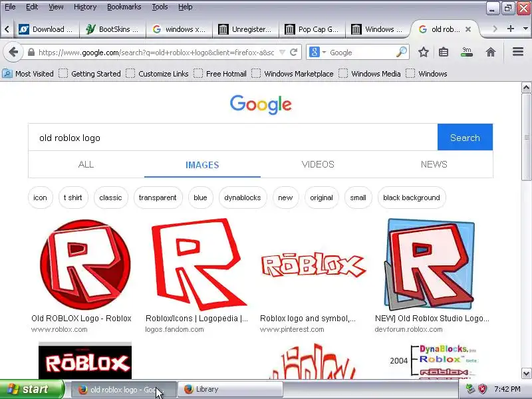Screen dimensions: 532x399
Task: Filter images by 'icon' chip
Action: (40, 198)
